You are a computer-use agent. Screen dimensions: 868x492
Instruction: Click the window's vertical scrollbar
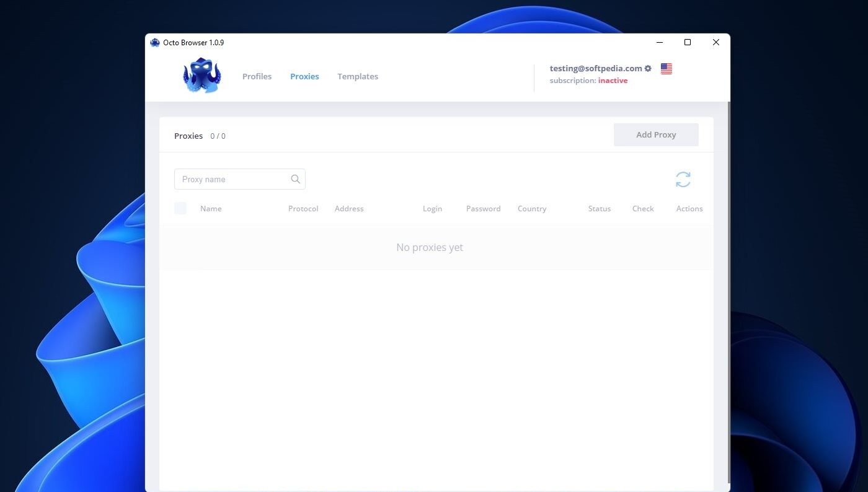pos(728,292)
